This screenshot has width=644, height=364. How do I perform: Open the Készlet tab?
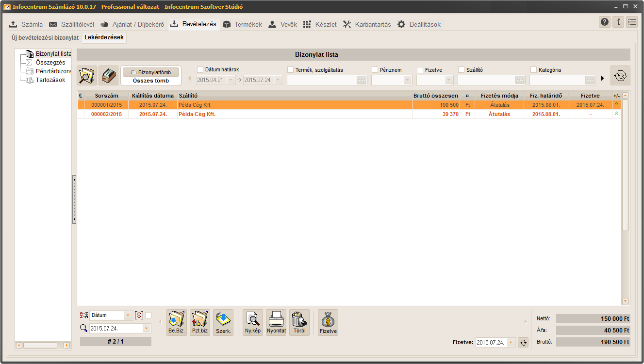pyautogui.click(x=320, y=24)
